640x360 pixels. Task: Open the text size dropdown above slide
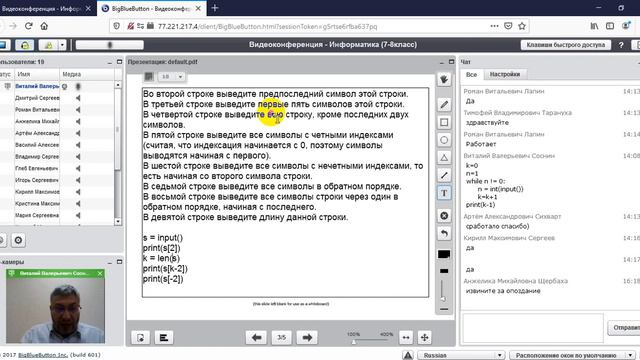point(171,77)
